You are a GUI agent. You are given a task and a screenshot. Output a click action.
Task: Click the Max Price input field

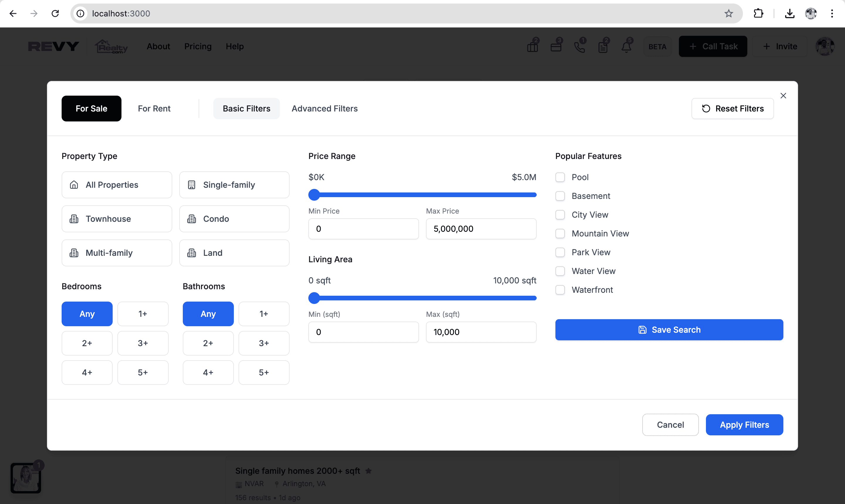click(481, 229)
